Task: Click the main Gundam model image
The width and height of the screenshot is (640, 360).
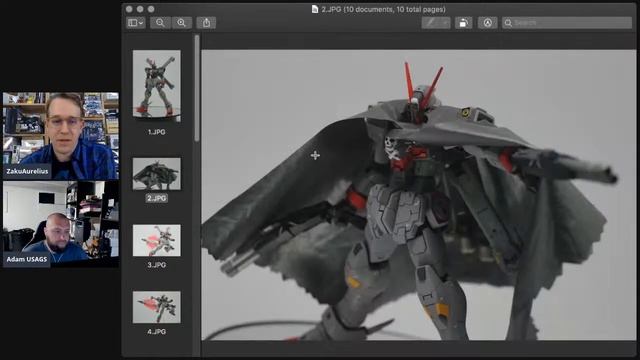Action: tap(419, 195)
